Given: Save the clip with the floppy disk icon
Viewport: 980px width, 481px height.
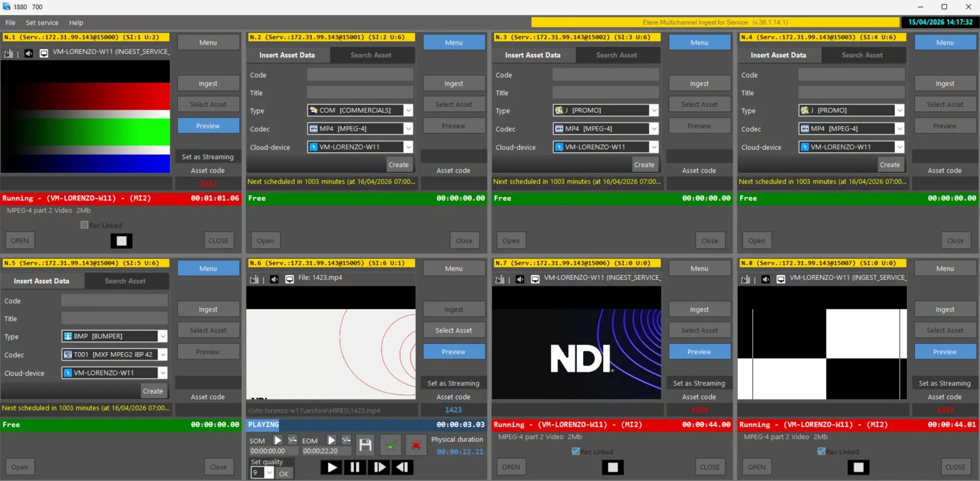Looking at the screenshot, I should (365, 444).
